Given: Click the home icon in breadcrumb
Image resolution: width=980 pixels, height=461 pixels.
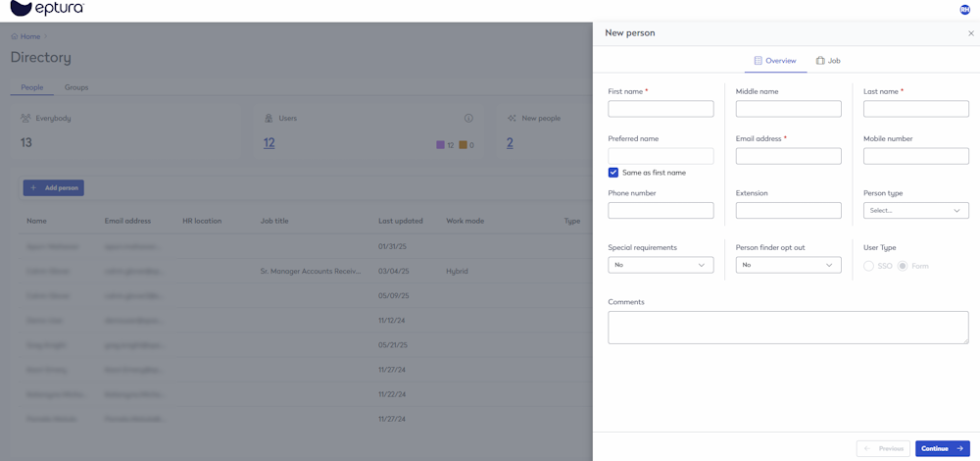Looking at the screenshot, I should pos(15,37).
